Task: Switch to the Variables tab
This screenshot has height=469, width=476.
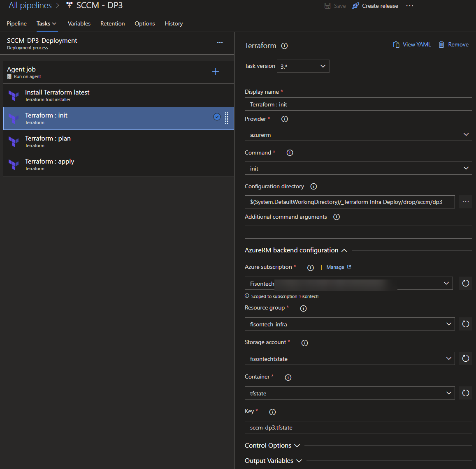Action: (79, 24)
